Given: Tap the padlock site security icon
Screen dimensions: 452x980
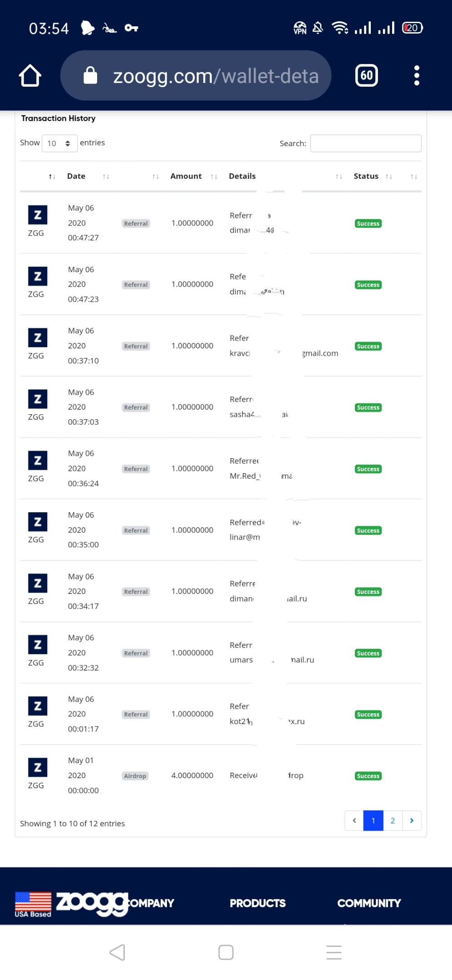Looking at the screenshot, I should click(90, 75).
